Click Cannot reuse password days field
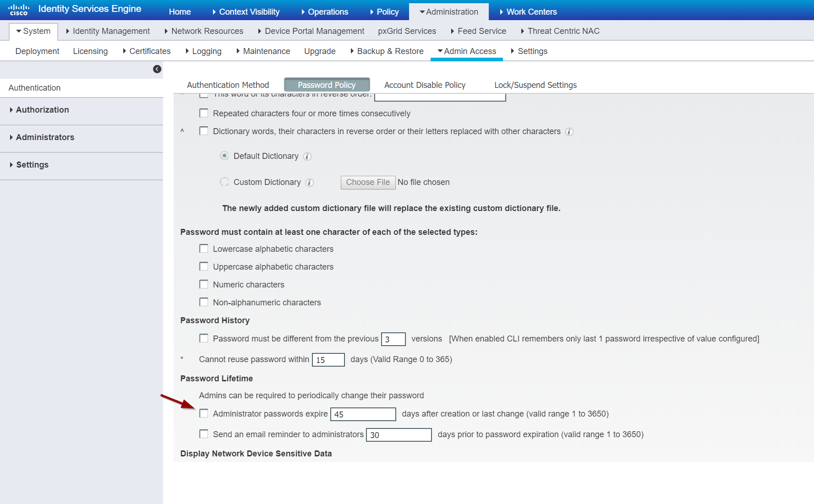Image resolution: width=814 pixels, height=504 pixels. (x=328, y=360)
